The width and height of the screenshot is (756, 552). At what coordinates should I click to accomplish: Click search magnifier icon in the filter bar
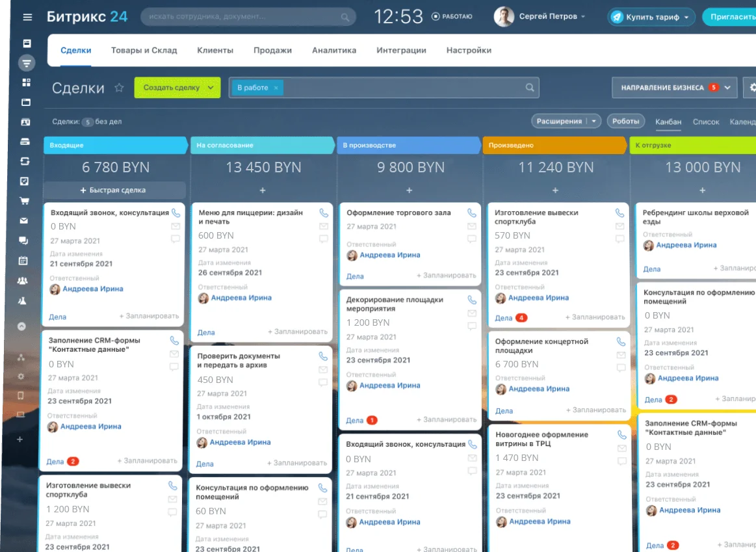(530, 88)
